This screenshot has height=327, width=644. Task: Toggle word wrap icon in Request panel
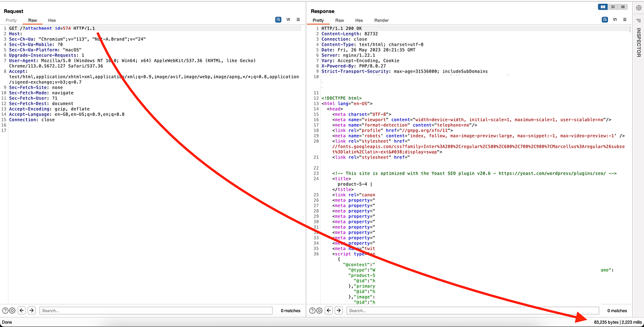click(x=278, y=19)
